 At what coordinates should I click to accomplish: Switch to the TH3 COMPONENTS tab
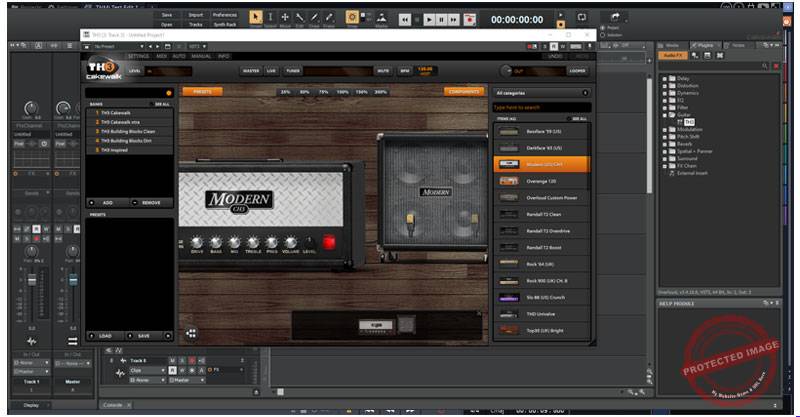[464, 92]
